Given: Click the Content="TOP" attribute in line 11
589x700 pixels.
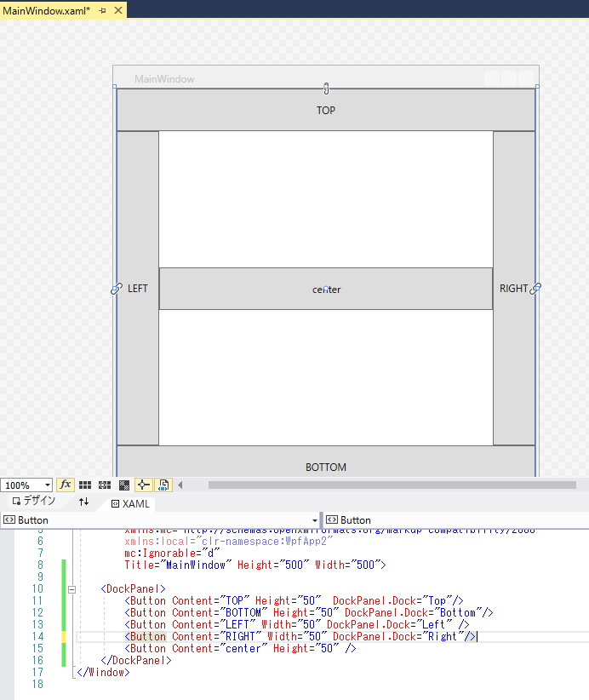Looking at the screenshot, I should tap(210, 600).
